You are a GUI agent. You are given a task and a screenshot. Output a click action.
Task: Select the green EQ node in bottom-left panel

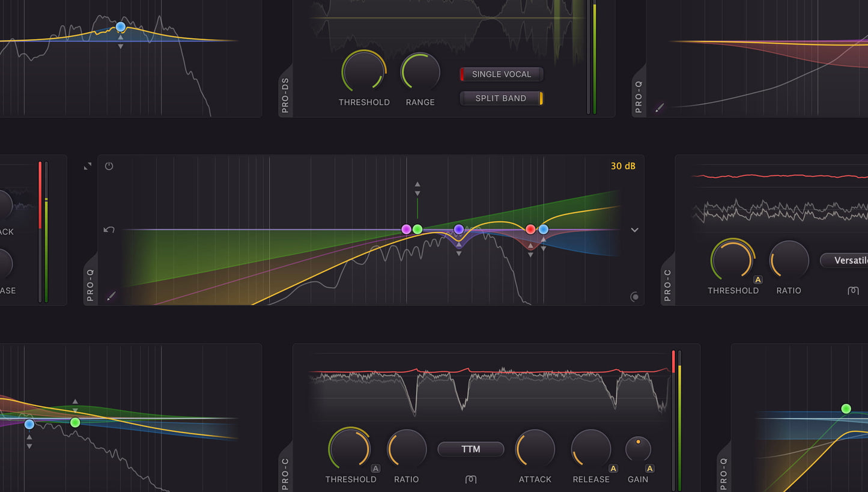point(75,422)
